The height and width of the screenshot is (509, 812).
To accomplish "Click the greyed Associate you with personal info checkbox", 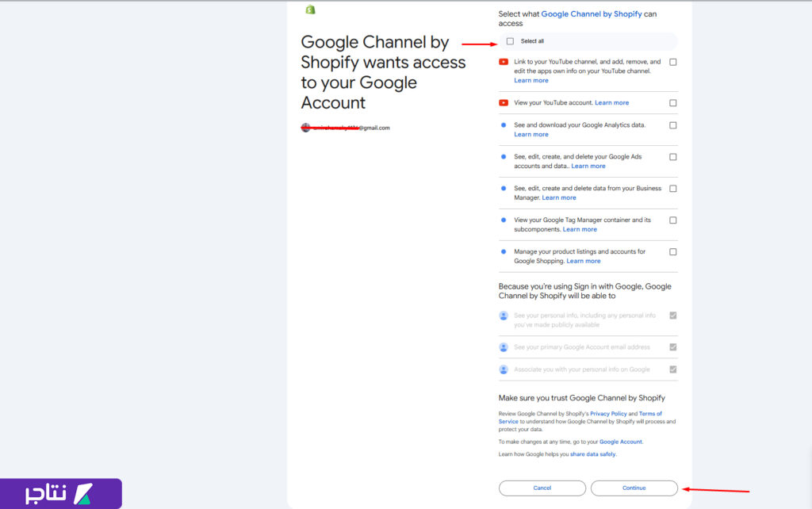I will (x=672, y=369).
